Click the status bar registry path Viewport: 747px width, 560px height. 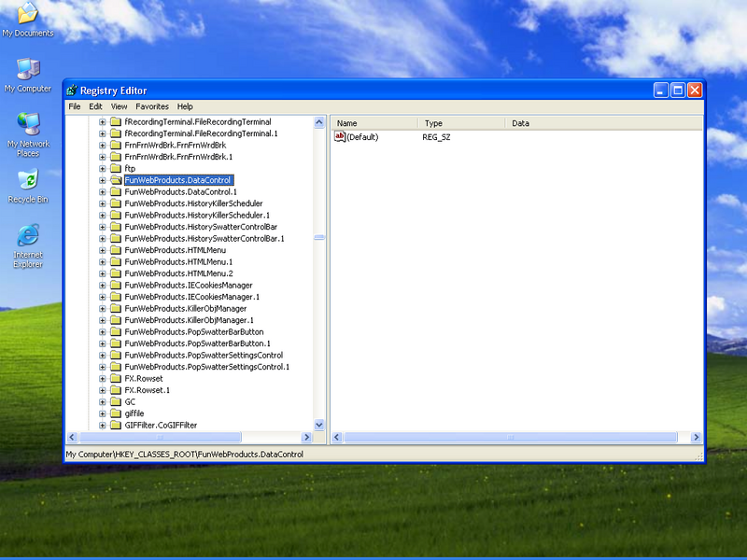point(184,455)
